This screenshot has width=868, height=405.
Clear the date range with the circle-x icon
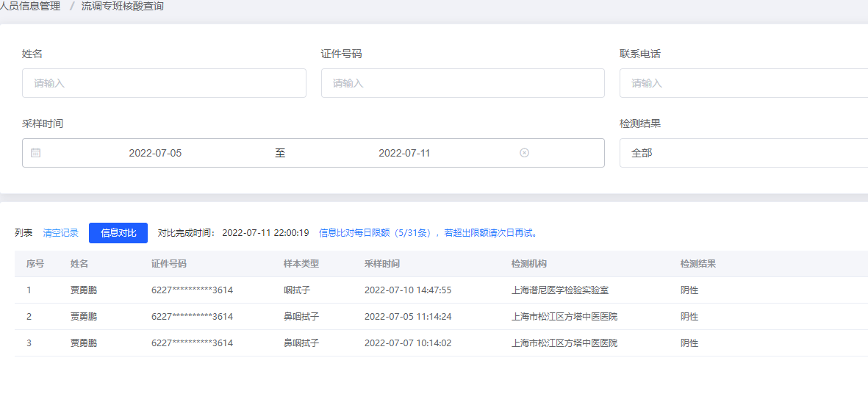(524, 154)
